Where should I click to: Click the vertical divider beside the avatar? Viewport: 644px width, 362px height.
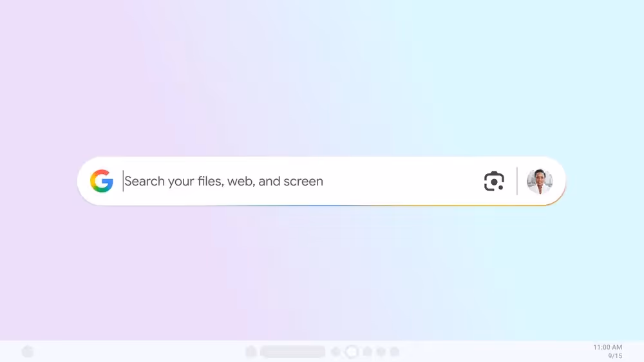516,181
